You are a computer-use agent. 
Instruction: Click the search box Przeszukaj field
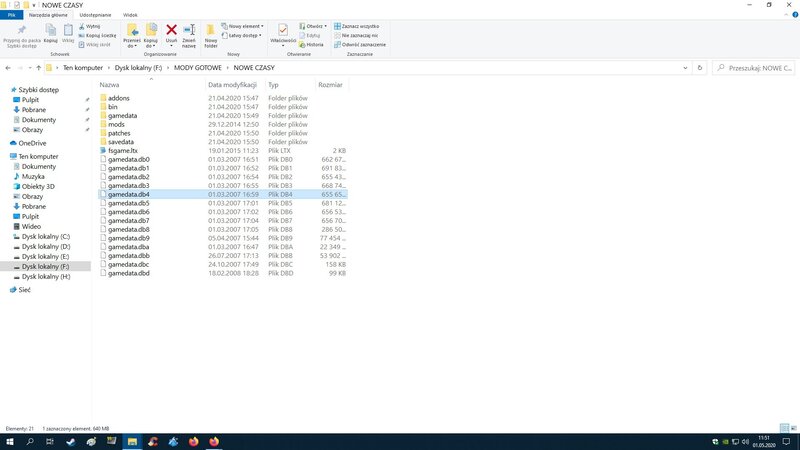tap(754, 68)
